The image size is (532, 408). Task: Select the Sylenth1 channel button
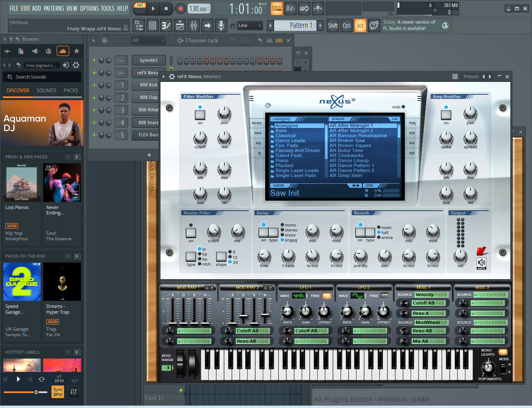148,60
